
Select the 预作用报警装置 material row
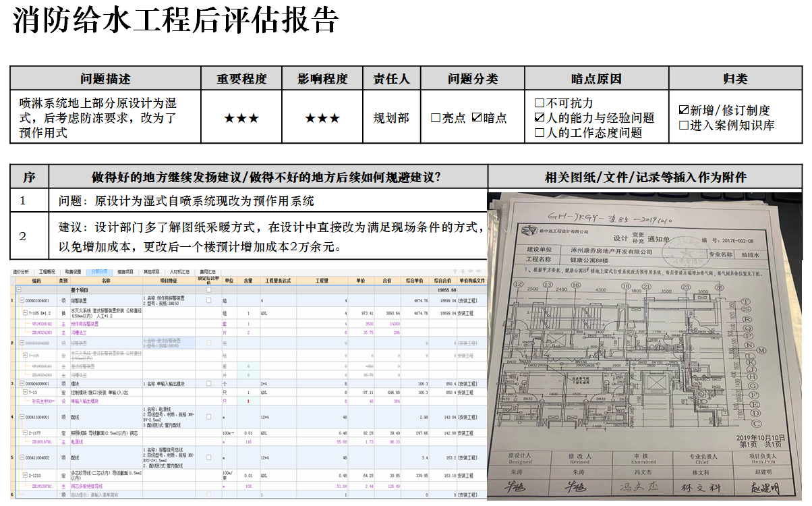click(250, 324)
